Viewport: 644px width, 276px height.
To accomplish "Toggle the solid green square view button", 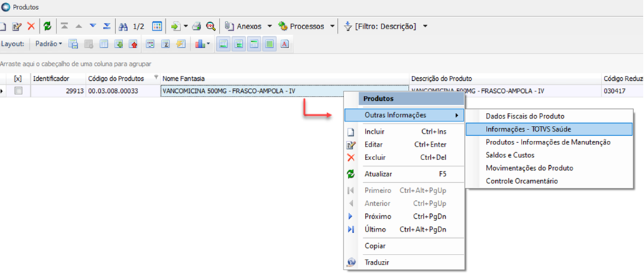I will coord(270,44).
